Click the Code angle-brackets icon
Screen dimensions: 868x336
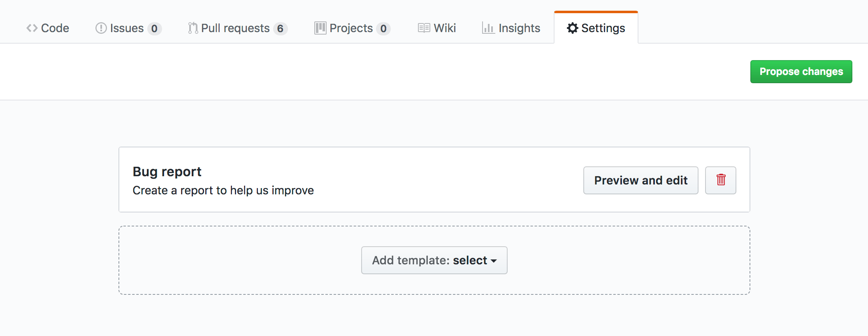click(x=32, y=28)
